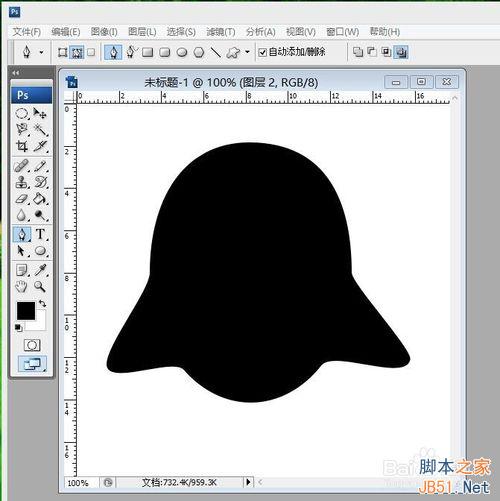Screen dimensions: 500x501
Task: Open the tool preset picker arrow
Action: [x=41, y=52]
